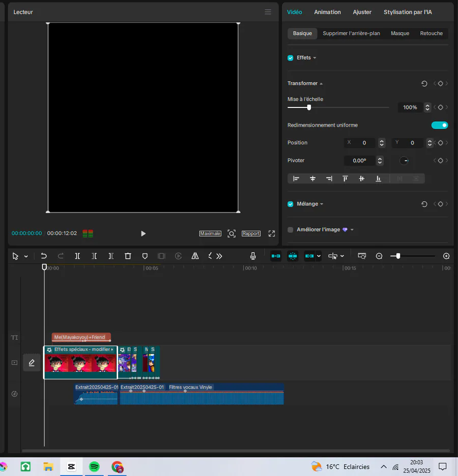This screenshot has height=476, width=458.
Task: Click the cover edit pencil button
Action: [32, 362]
